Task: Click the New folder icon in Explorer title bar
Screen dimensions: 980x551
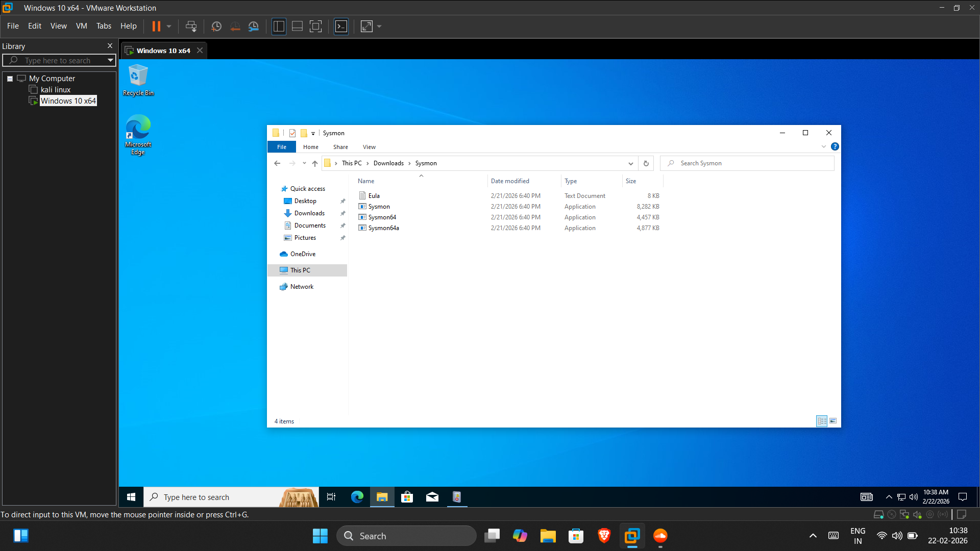Action: tap(304, 133)
